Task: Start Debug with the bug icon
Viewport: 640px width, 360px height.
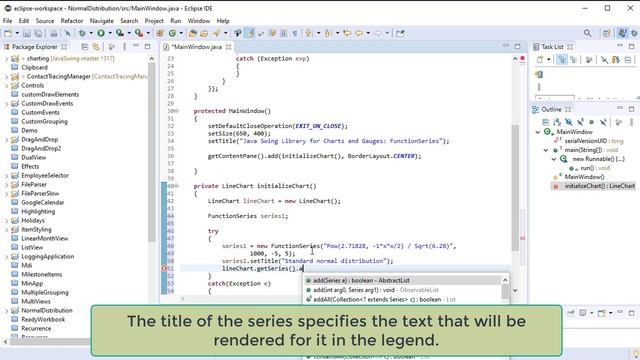Action: (82, 33)
